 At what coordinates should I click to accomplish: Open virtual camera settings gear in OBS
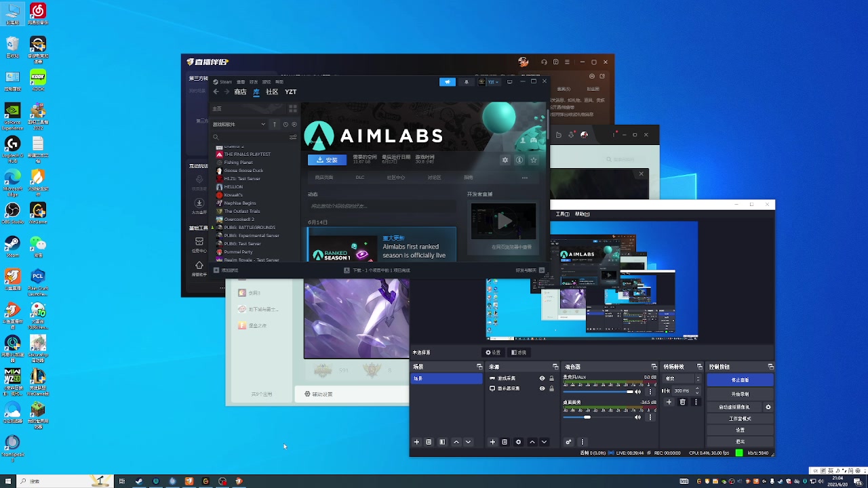768,407
